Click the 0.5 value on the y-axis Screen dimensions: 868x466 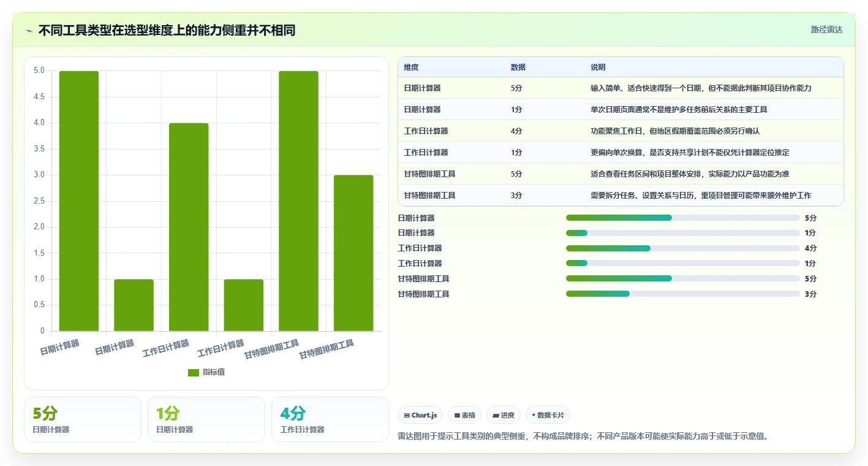coord(39,305)
